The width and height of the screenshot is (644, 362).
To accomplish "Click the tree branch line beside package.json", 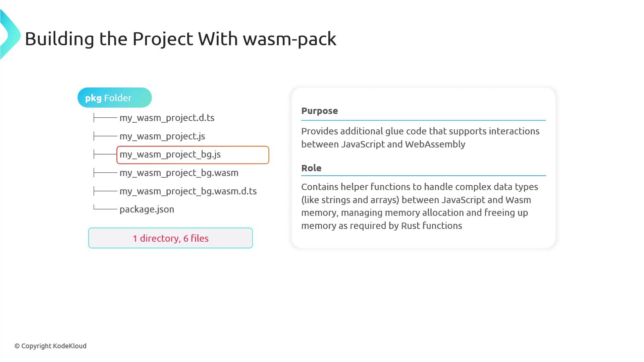I will (105, 208).
